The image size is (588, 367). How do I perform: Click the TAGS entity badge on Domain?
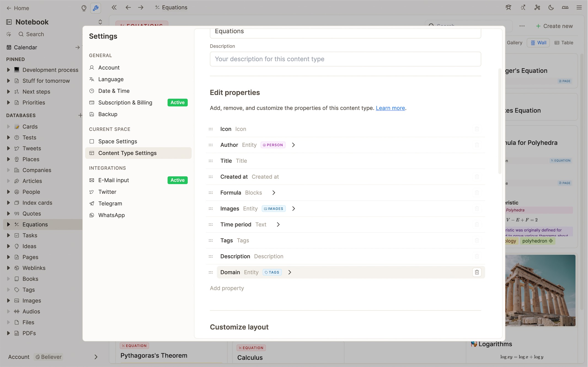272,272
